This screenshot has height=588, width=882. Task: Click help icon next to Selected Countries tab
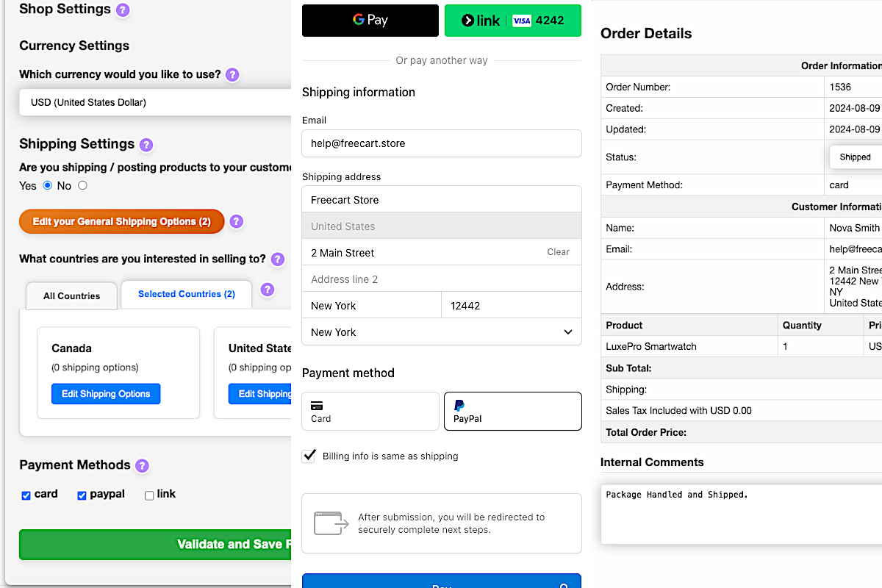[268, 290]
